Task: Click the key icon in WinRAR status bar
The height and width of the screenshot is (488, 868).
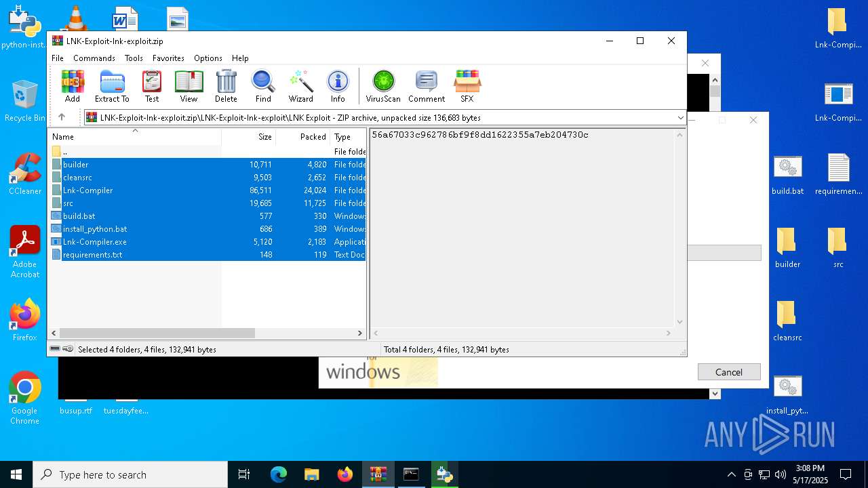Action: tap(68, 349)
